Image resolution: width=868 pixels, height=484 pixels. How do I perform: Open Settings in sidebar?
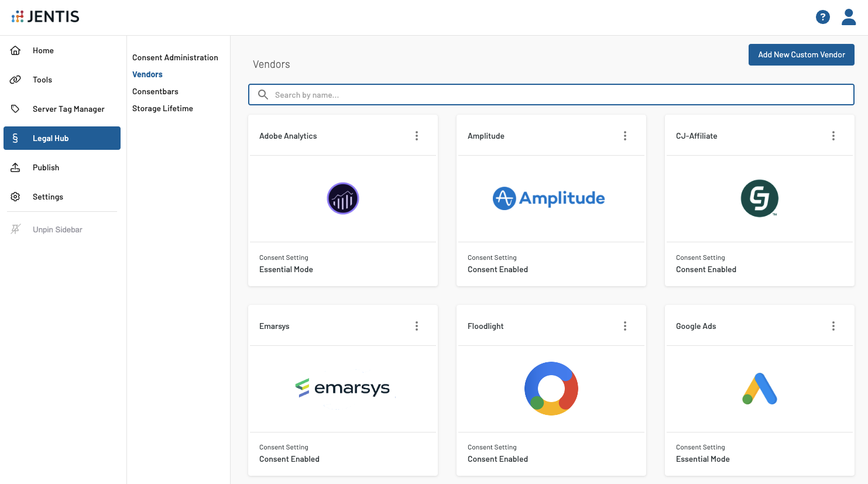click(x=48, y=197)
